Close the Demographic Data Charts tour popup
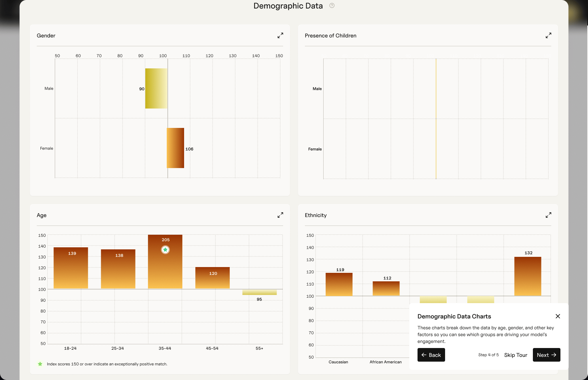This screenshot has width=588, height=380. coord(558,316)
